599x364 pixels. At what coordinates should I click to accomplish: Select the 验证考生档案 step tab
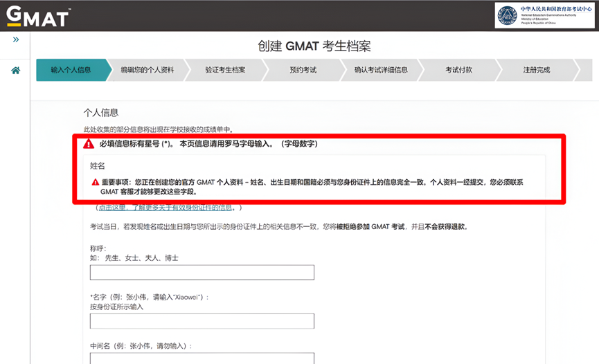tap(225, 70)
